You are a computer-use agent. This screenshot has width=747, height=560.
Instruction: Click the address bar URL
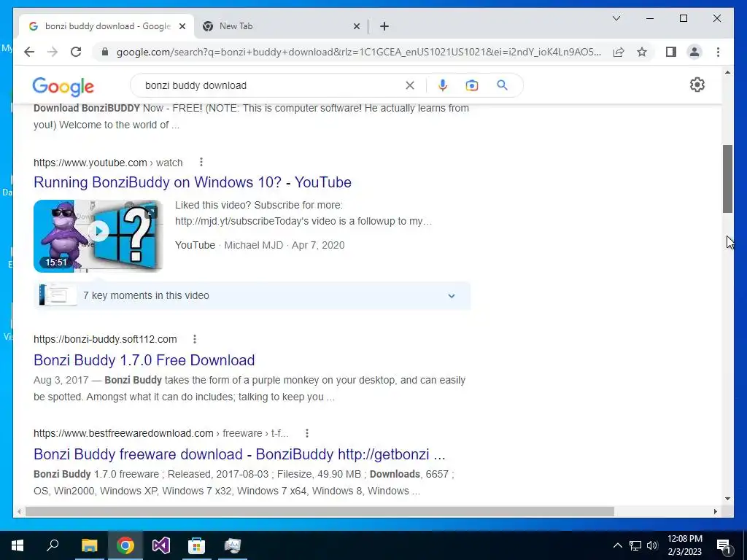pyautogui.click(x=359, y=52)
